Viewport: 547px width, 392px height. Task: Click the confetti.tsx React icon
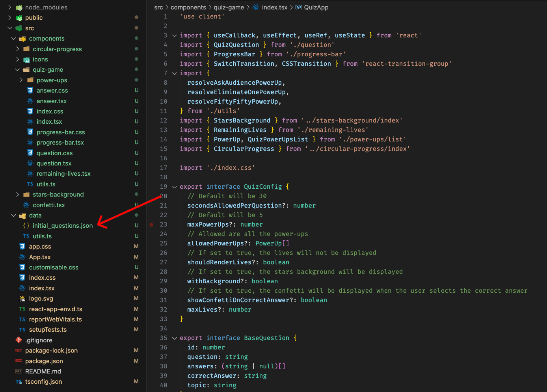(26, 205)
